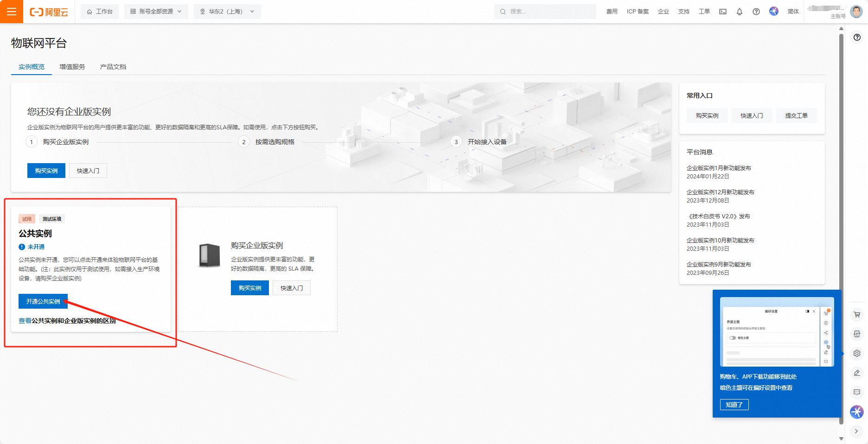
Task: Switch to the 增值服务 tab
Action: (x=72, y=67)
